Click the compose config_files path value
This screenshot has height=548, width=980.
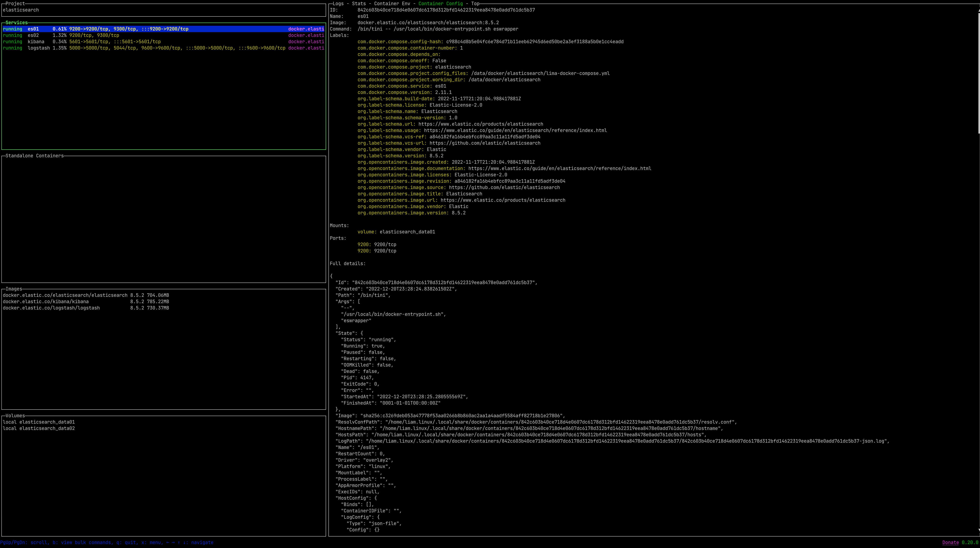point(540,73)
